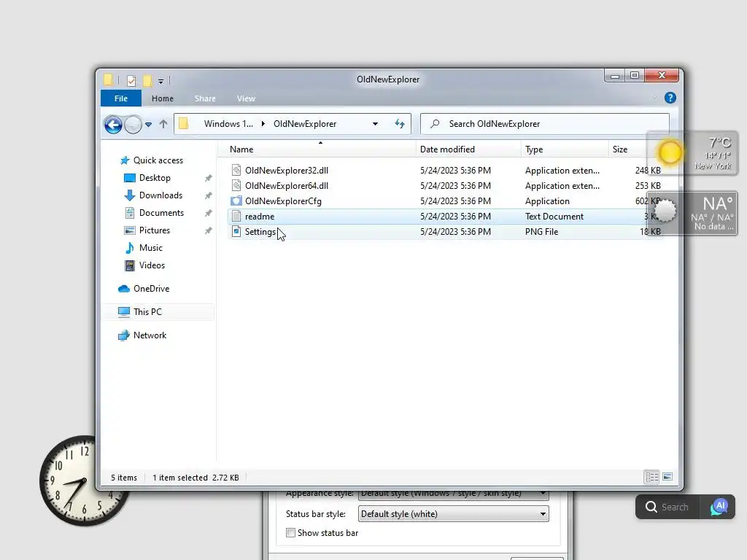This screenshot has height=560, width=747.
Task: Click the OldNewExplorer breadcrumb segment
Action: click(x=305, y=124)
